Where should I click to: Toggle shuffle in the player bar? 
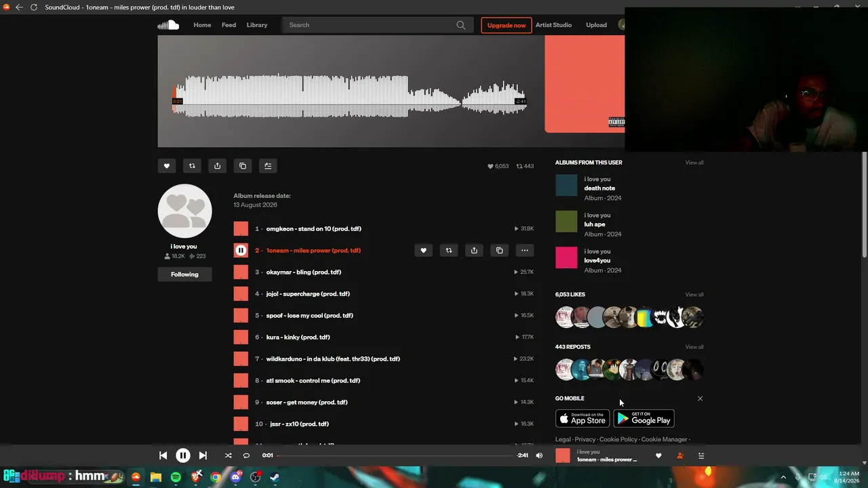coord(228,455)
